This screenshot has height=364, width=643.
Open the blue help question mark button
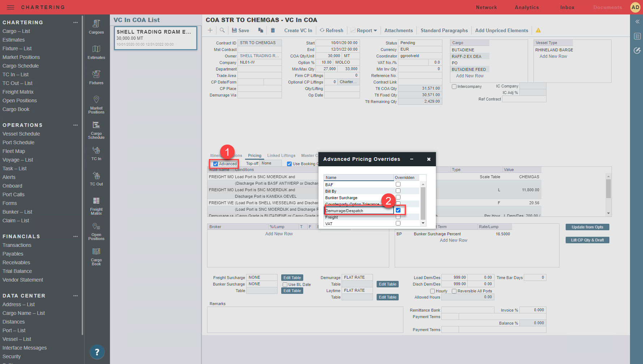tap(97, 352)
